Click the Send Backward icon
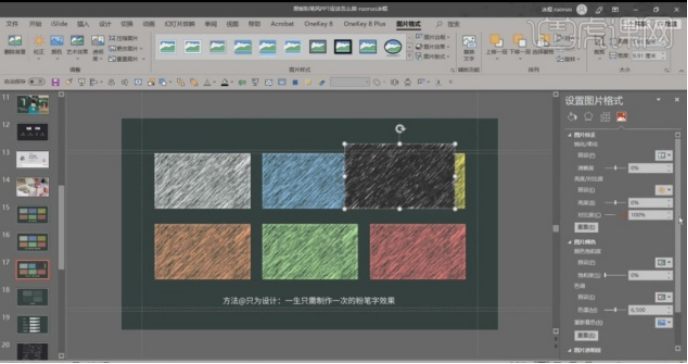688x364 pixels. 519,41
